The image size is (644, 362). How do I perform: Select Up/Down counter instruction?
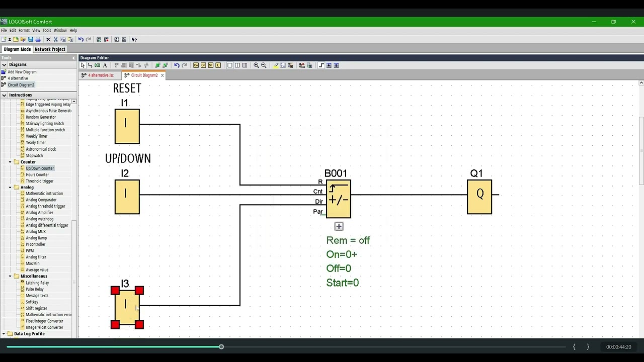pos(40,168)
